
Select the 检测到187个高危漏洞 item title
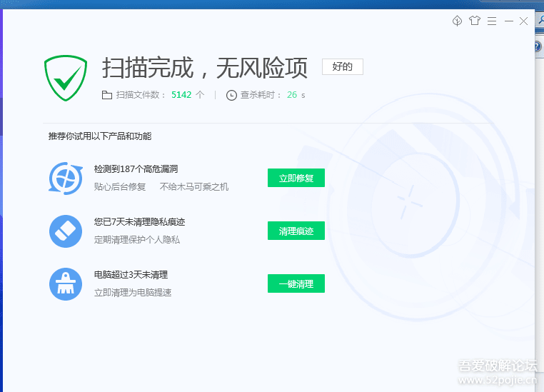(136, 169)
